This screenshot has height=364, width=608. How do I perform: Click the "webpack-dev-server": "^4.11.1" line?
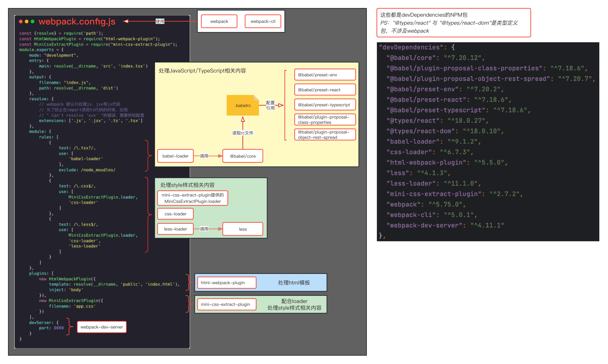coord(445,225)
